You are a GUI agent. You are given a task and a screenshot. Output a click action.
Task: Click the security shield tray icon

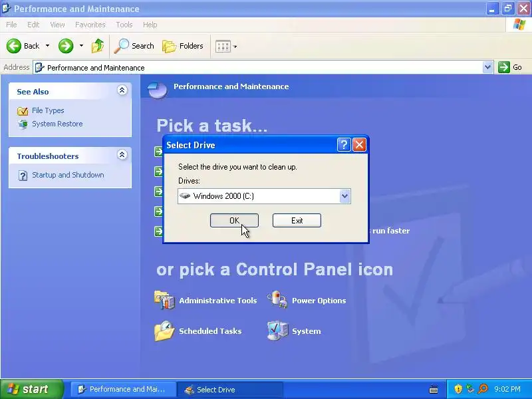tap(458, 389)
